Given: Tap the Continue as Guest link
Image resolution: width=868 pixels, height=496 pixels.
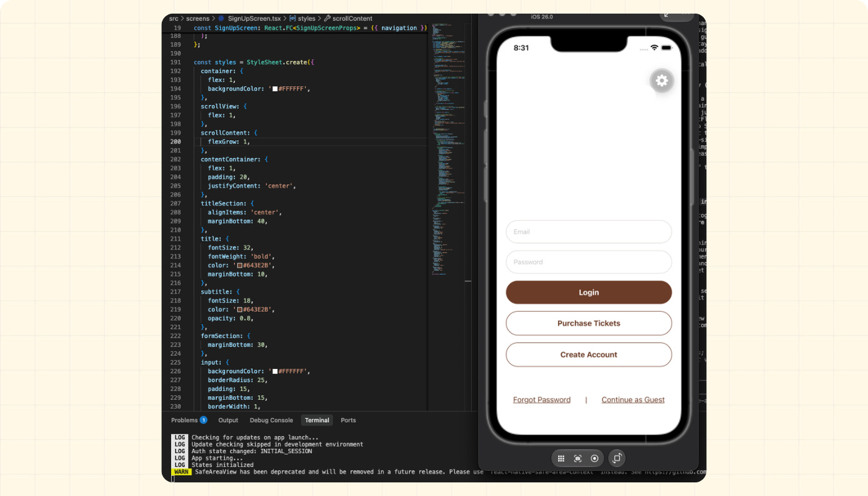Looking at the screenshot, I should pyautogui.click(x=633, y=400).
